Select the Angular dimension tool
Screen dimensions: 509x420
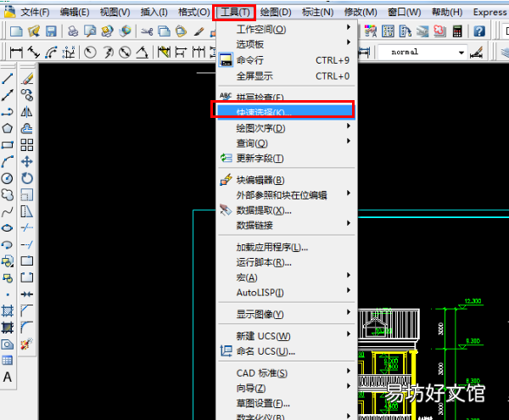click(142, 52)
